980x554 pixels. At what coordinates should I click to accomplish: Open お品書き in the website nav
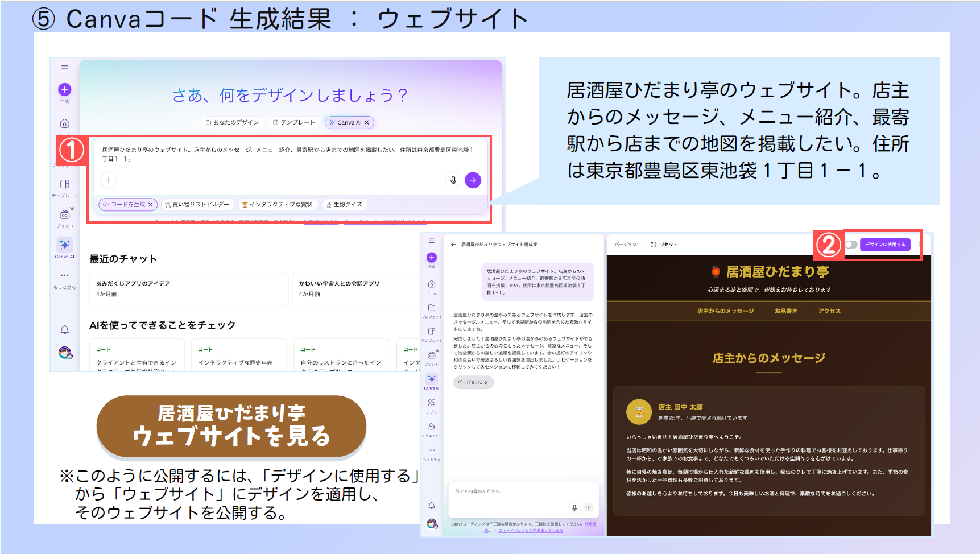point(786,311)
